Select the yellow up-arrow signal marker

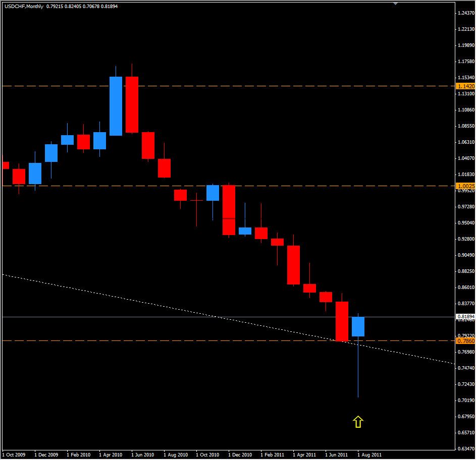pos(358,420)
